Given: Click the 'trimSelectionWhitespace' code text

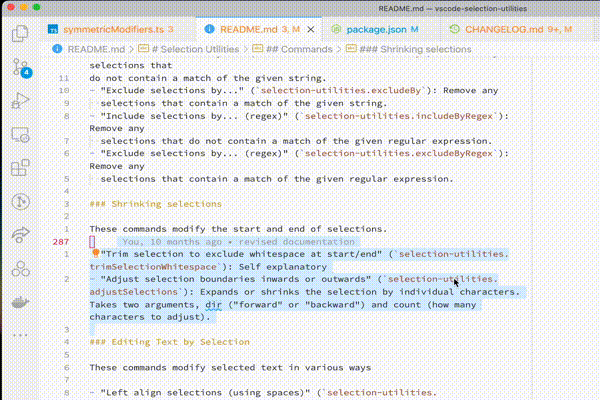Looking at the screenshot, I should [153, 267].
